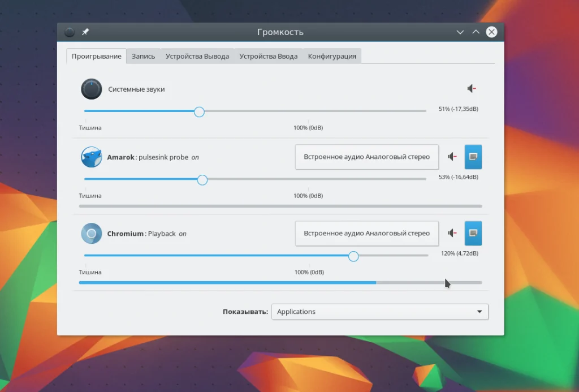Click the blue device button for Chromium
Image resolution: width=579 pixels, height=392 pixels.
coord(473,233)
